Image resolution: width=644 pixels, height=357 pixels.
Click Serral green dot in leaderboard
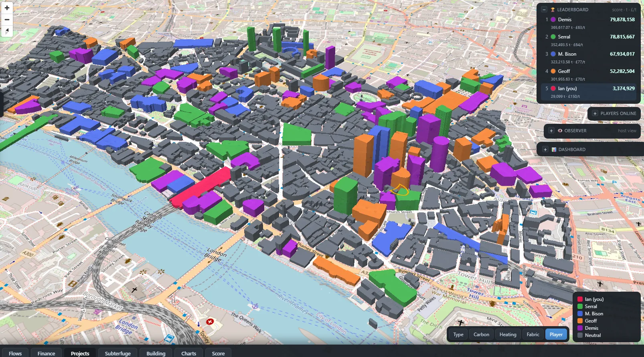[553, 37]
